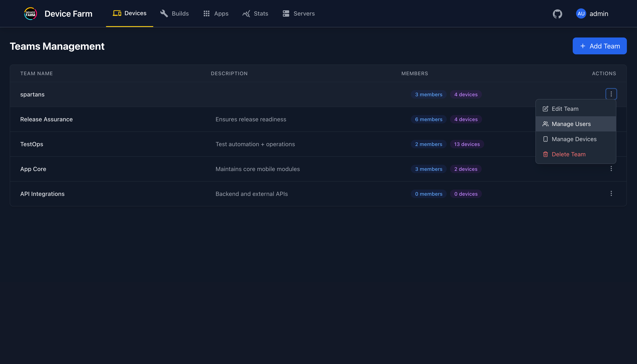Click the Add Team button
Viewport: 637px width, 364px height.
600,46
